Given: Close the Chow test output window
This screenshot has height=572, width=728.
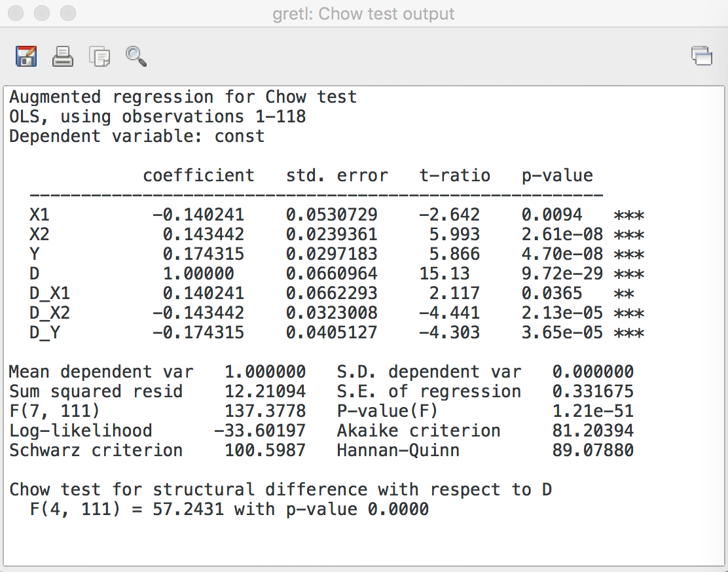Looking at the screenshot, I should tap(16, 13).
